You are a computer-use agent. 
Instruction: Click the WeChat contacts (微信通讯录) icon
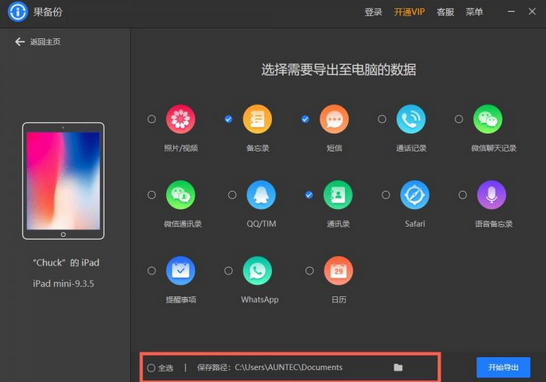[180, 195]
